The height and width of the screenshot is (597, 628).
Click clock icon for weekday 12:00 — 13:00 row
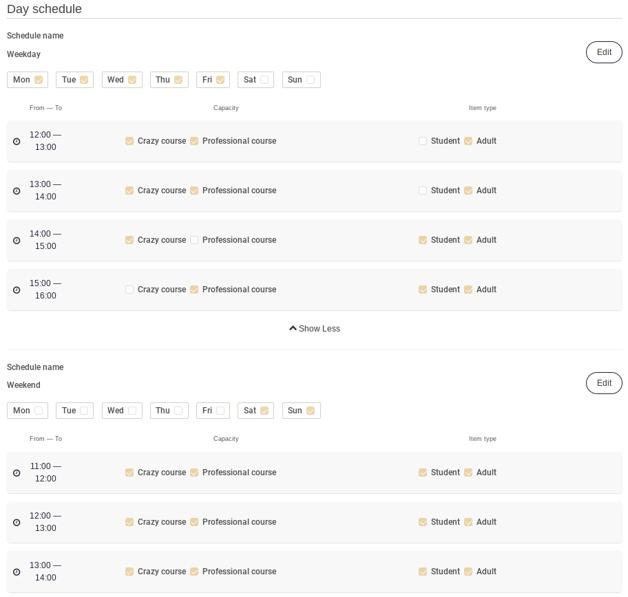click(x=16, y=142)
